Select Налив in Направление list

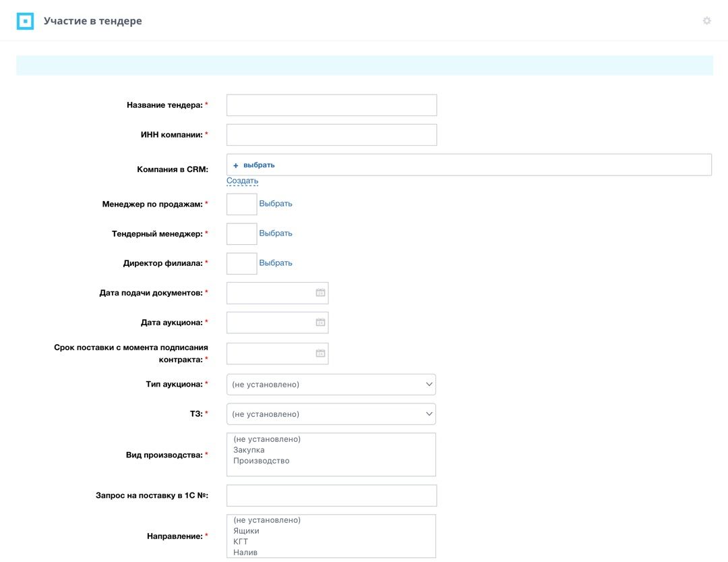tap(245, 553)
